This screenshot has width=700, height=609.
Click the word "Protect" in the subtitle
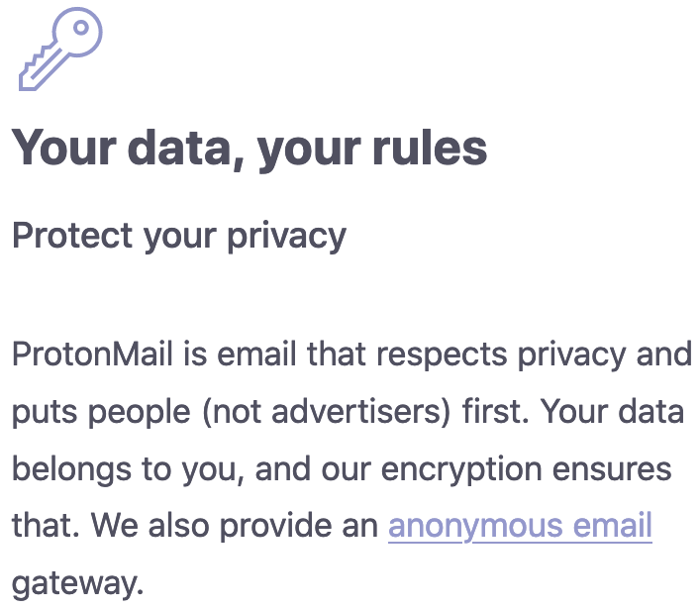72,236
